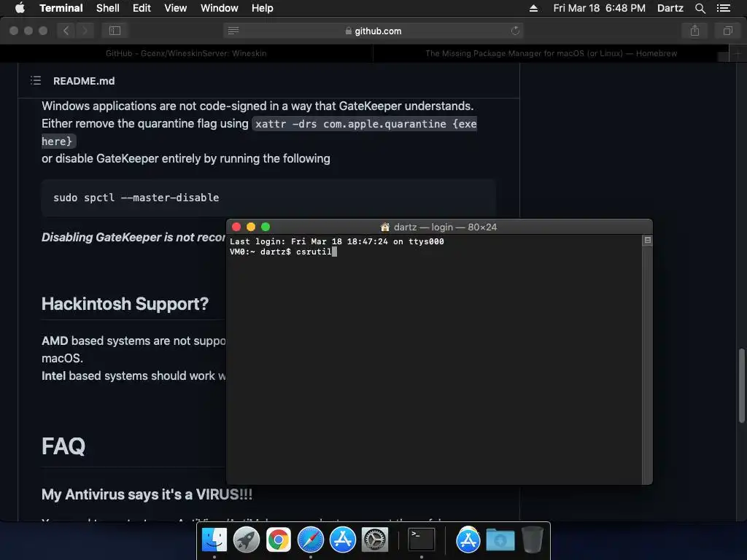Open Safari from the Dock
Image resolution: width=747 pixels, height=560 pixels.
click(311, 540)
